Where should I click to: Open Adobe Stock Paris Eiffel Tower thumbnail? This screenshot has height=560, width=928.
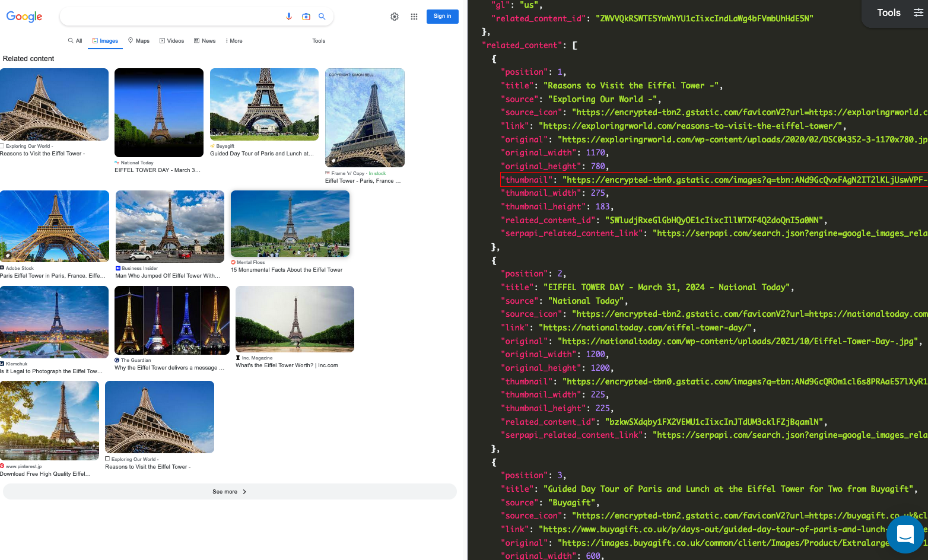(x=55, y=227)
